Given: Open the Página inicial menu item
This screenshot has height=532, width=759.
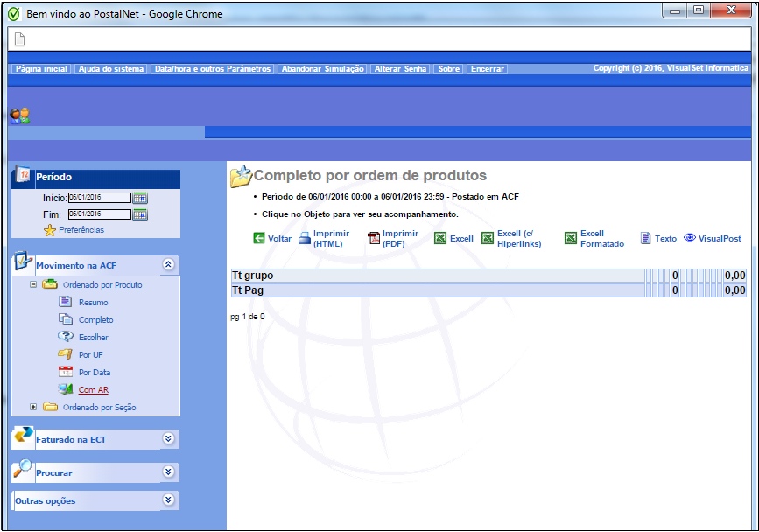Looking at the screenshot, I should point(41,69).
